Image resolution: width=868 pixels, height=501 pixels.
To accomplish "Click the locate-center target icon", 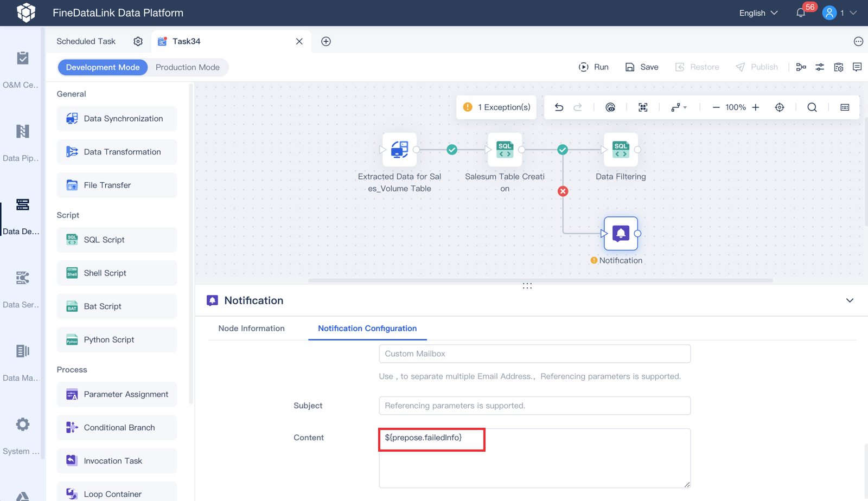I will pos(780,107).
